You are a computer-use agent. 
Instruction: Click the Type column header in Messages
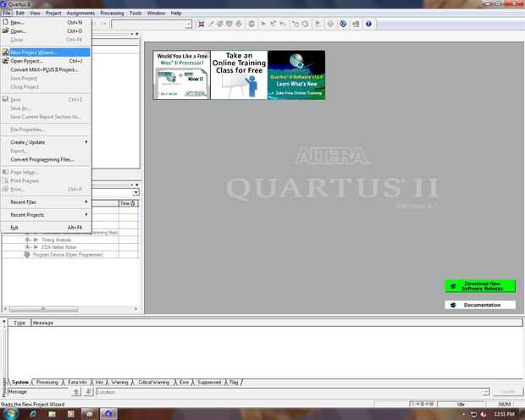(x=19, y=323)
